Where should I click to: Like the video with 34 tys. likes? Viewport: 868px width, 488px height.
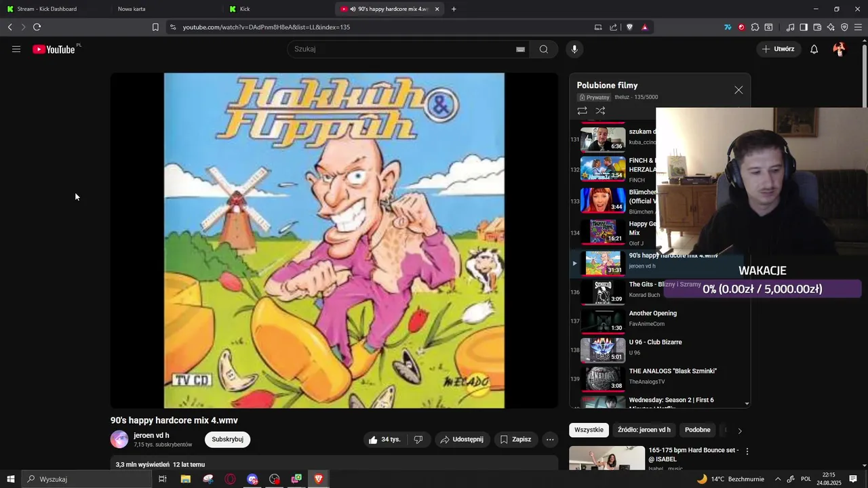click(x=384, y=439)
